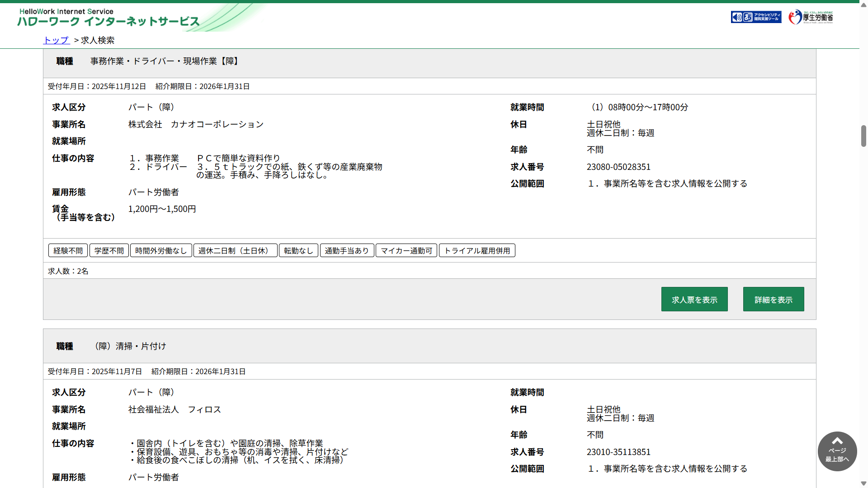Click the Ministry of Health logo
Viewport: 868px width, 488px height.
point(811,17)
